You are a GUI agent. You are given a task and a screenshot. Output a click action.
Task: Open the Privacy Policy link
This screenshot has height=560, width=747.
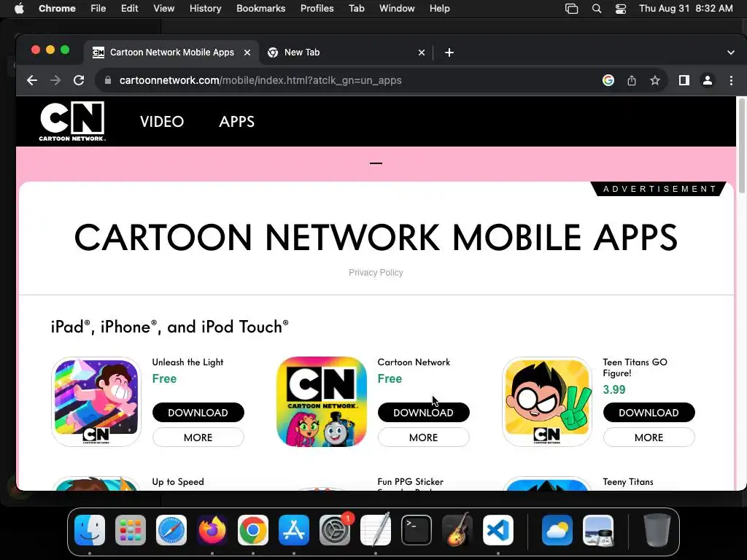(x=376, y=273)
